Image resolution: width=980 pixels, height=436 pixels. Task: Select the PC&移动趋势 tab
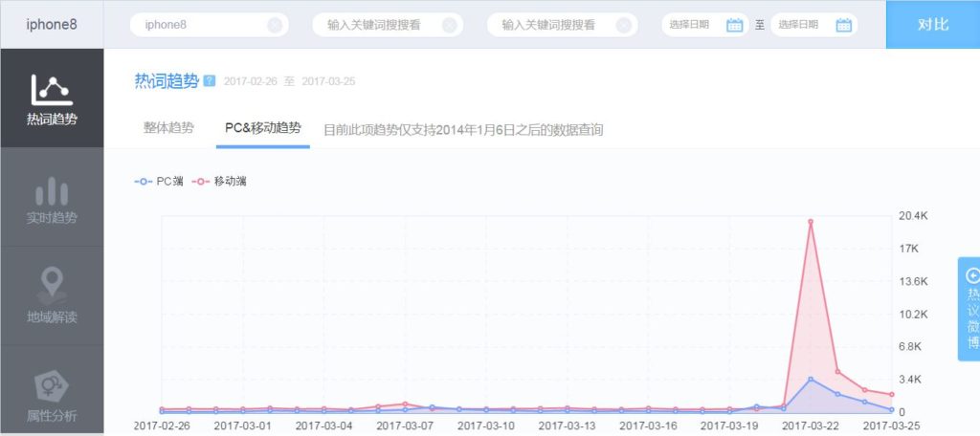click(262, 128)
